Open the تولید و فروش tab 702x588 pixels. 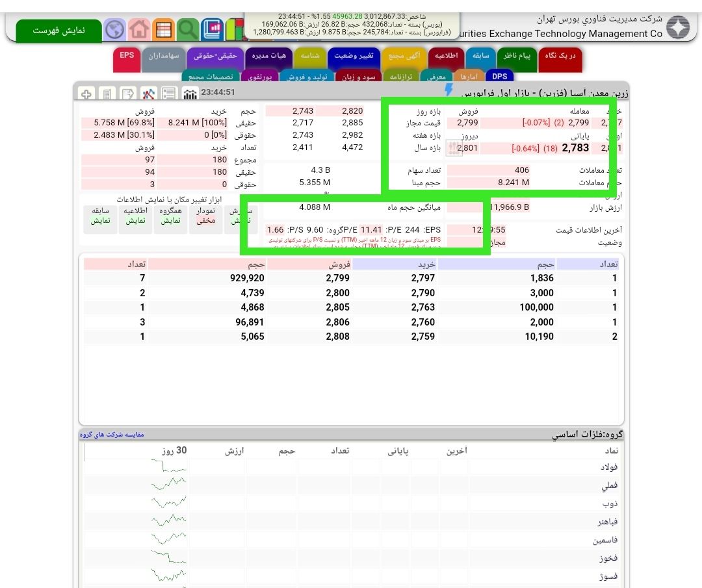click(307, 77)
